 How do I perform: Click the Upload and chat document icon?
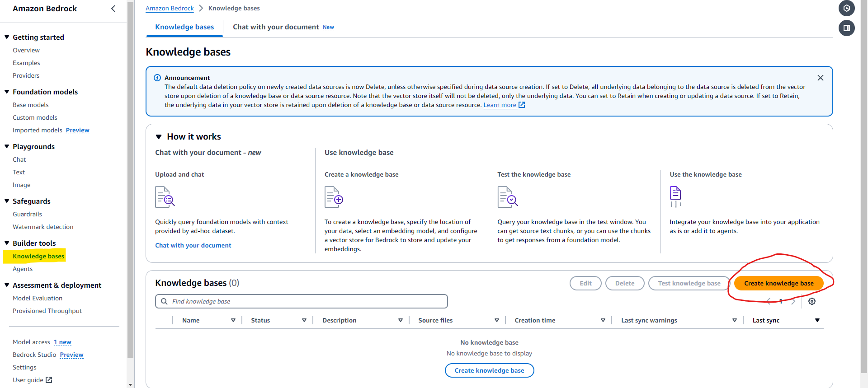pyautogui.click(x=165, y=197)
